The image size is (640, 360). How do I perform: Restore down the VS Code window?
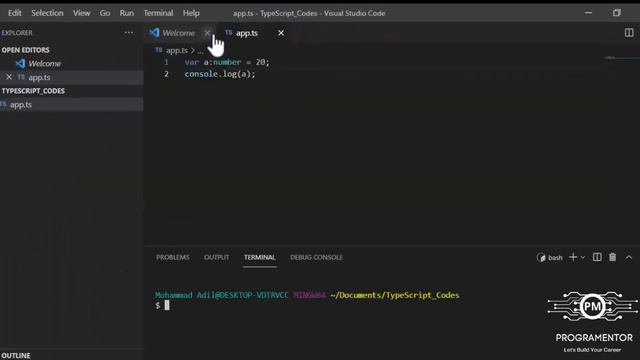click(x=616, y=13)
